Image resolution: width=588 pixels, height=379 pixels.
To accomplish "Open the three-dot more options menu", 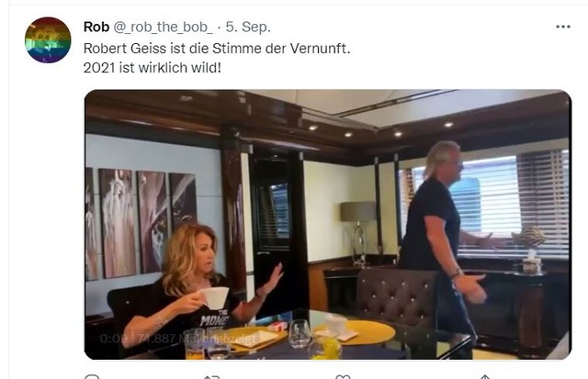I will [x=563, y=27].
